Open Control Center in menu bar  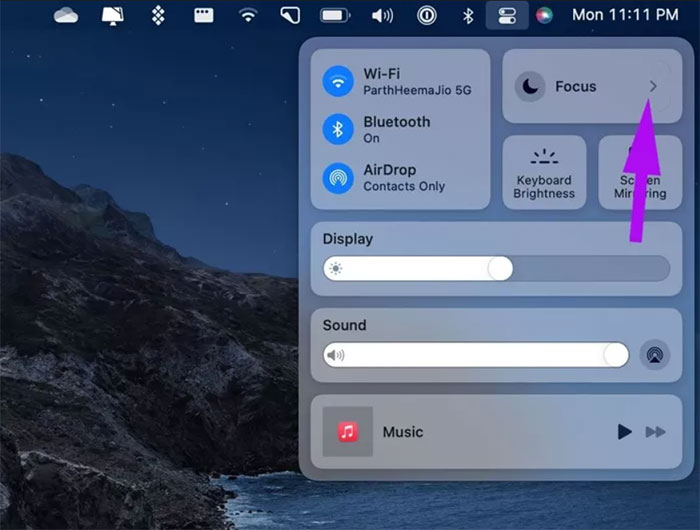(x=506, y=15)
